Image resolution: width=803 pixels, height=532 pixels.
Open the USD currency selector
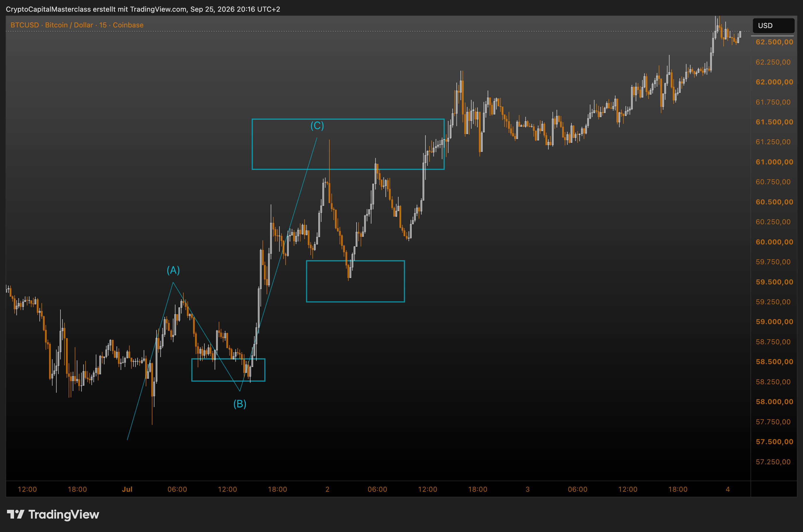[773, 25]
